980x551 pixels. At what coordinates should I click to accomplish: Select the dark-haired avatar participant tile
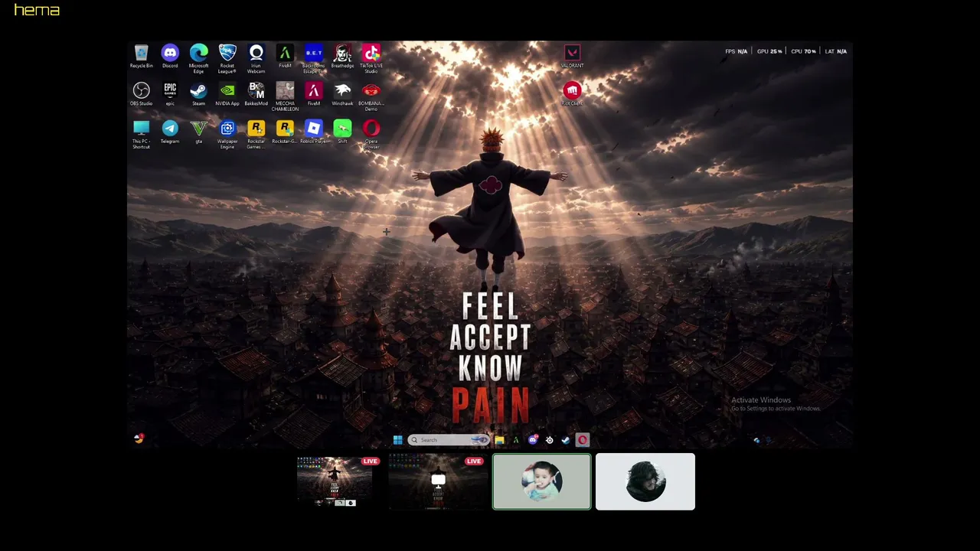click(x=645, y=481)
